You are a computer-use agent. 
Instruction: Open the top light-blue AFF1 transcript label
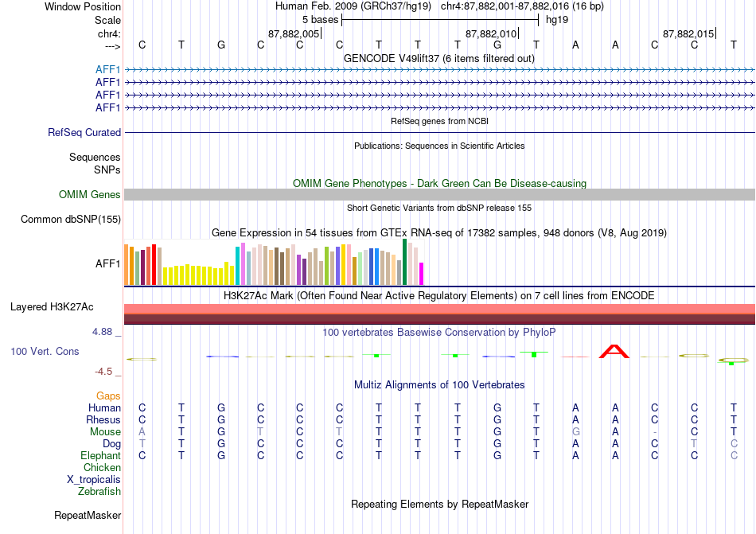(107, 70)
